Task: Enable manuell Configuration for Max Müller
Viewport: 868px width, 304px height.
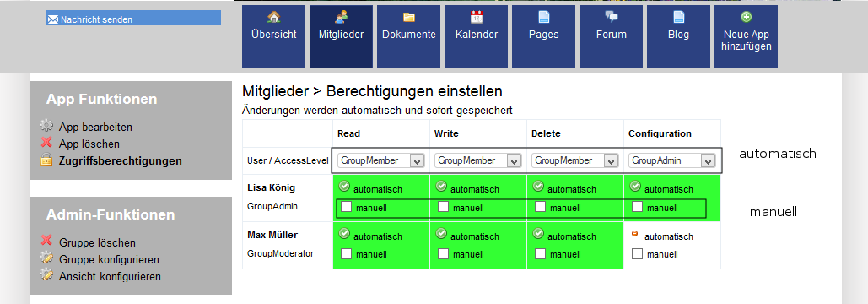Action: click(637, 253)
